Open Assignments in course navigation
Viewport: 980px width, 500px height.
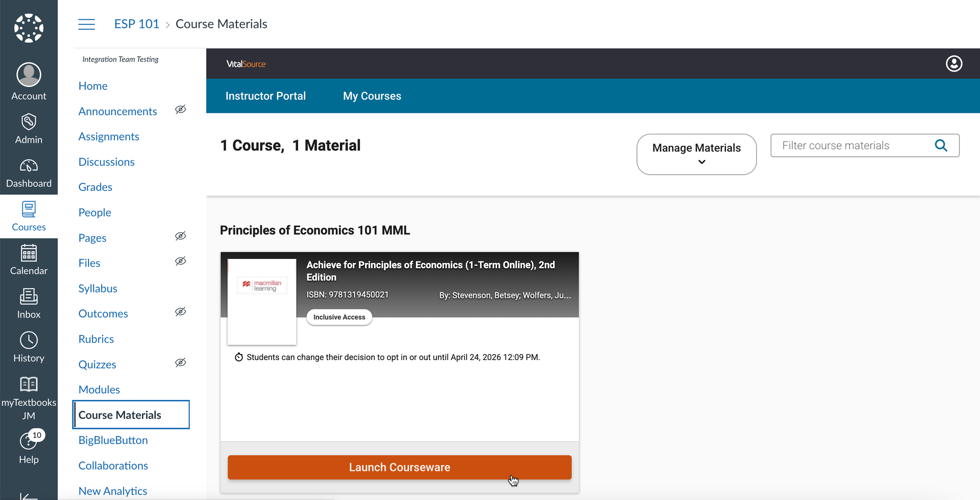click(109, 136)
